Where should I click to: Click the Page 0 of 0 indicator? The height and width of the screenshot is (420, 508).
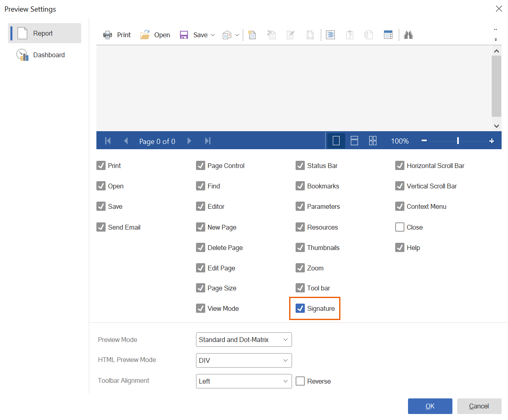[157, 141]
